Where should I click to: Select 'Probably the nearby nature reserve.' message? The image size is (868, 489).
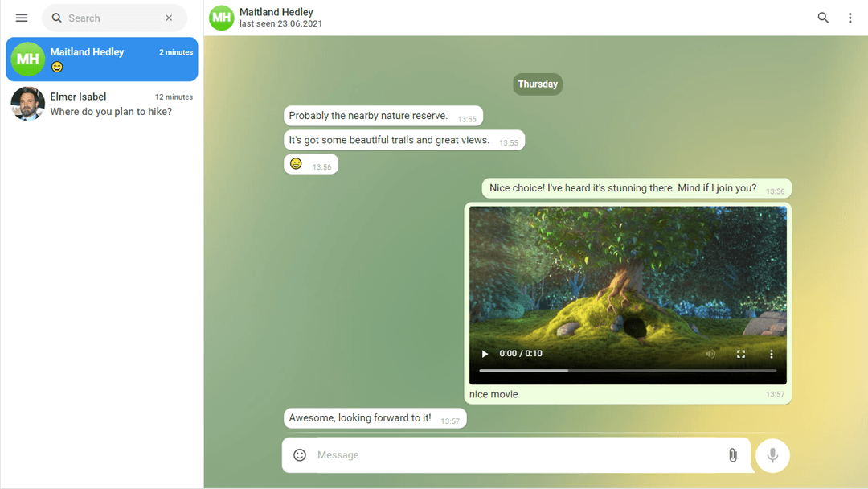(x=383, y=116)
